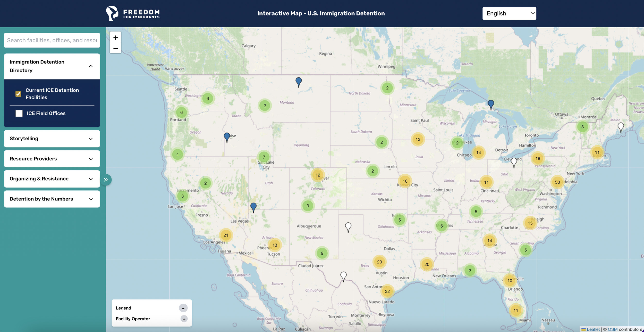Enable the ICE Field Offices checkbox
This screenshot has width=644, height=332.
pos(19,114)
